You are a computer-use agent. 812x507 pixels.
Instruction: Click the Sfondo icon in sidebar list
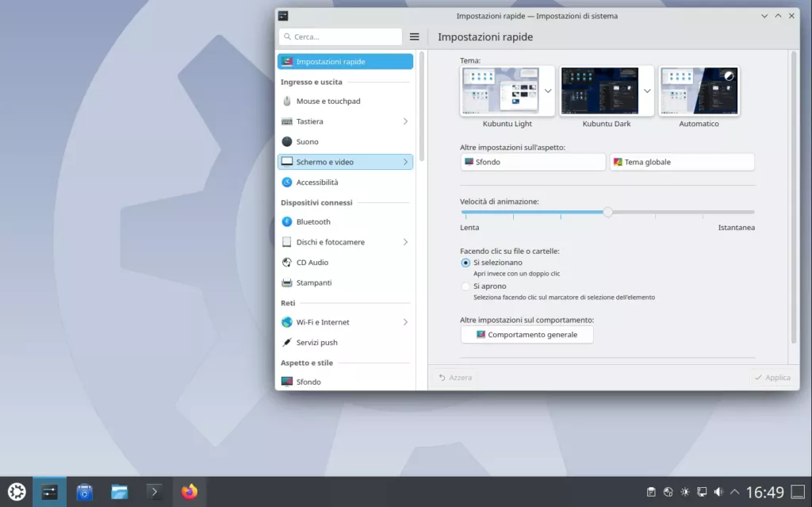coord(287,382)
